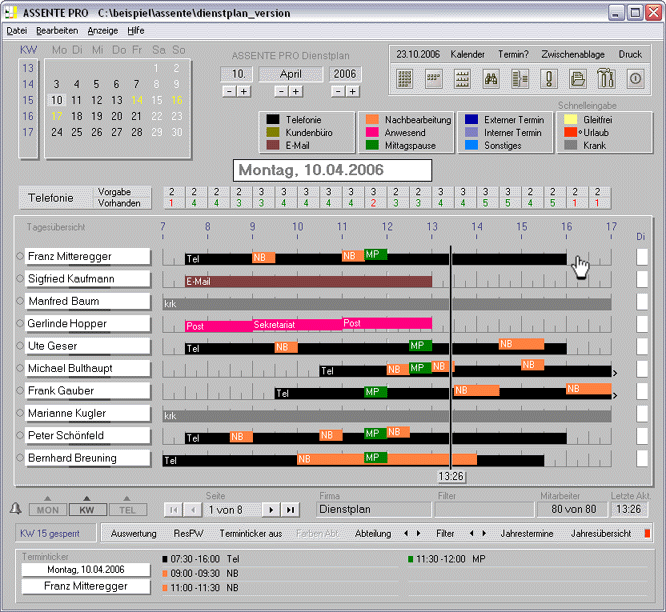
Task: Click the Terminticker aus button
Action: click(251, 533)
